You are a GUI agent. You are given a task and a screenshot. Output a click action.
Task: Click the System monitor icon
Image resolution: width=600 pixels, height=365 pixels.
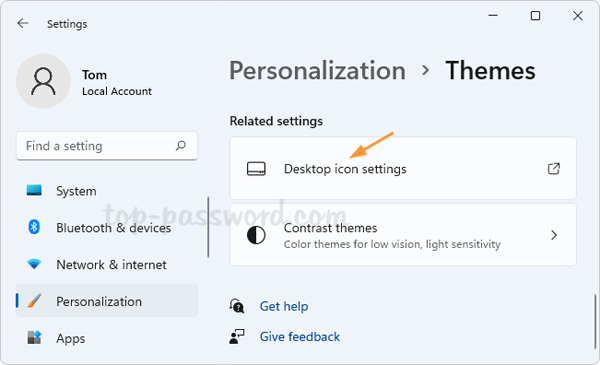pyautogui.click(x=34, y=190)
